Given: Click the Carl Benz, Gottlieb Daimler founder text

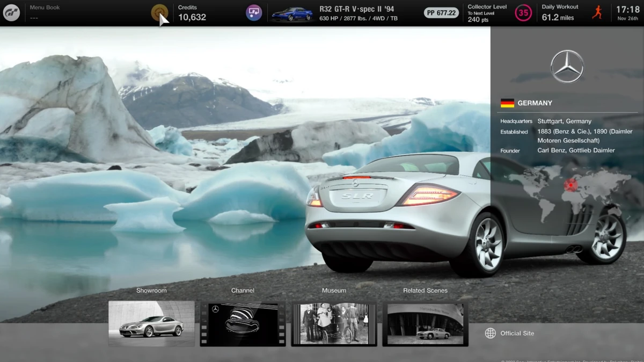Looking at the screenshot, I should 576,150.
